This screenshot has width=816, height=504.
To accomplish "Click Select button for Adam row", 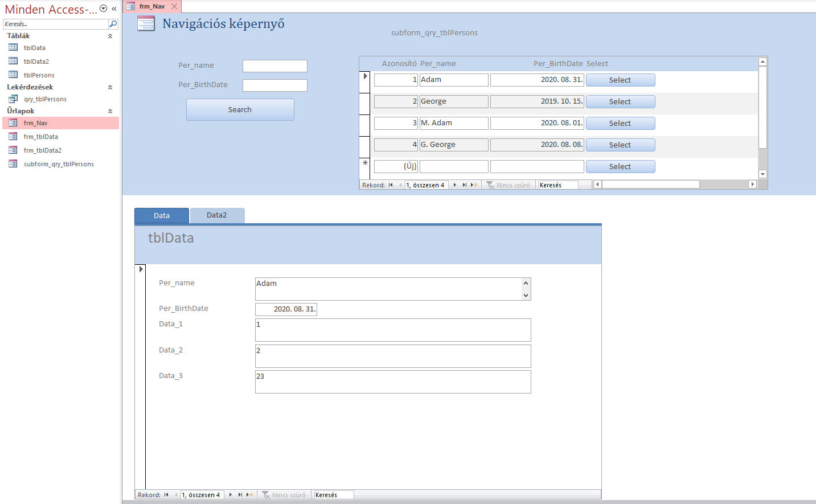I will coord(620,80).
